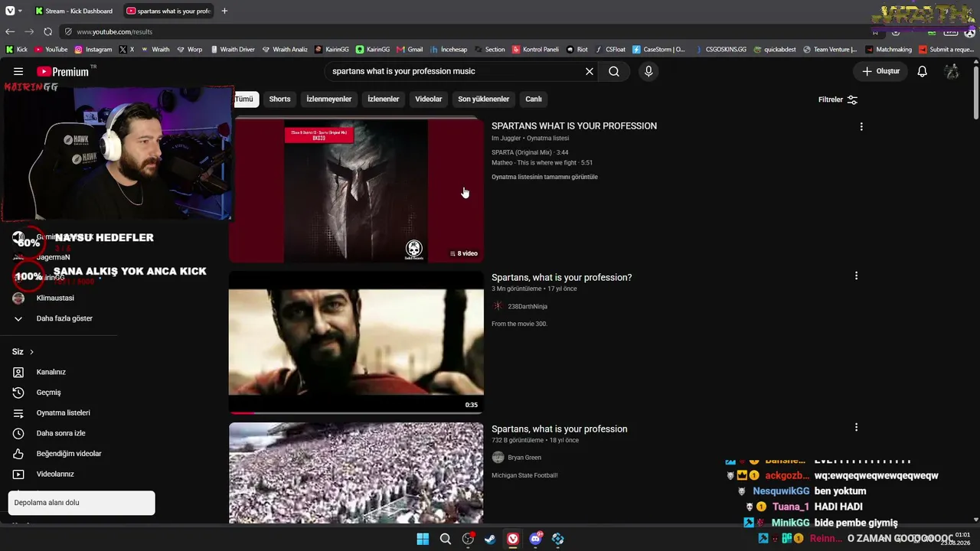This screenshot has width=980, height=551.
Task: Open the notifications bell
Action: (x=923, y=71)
